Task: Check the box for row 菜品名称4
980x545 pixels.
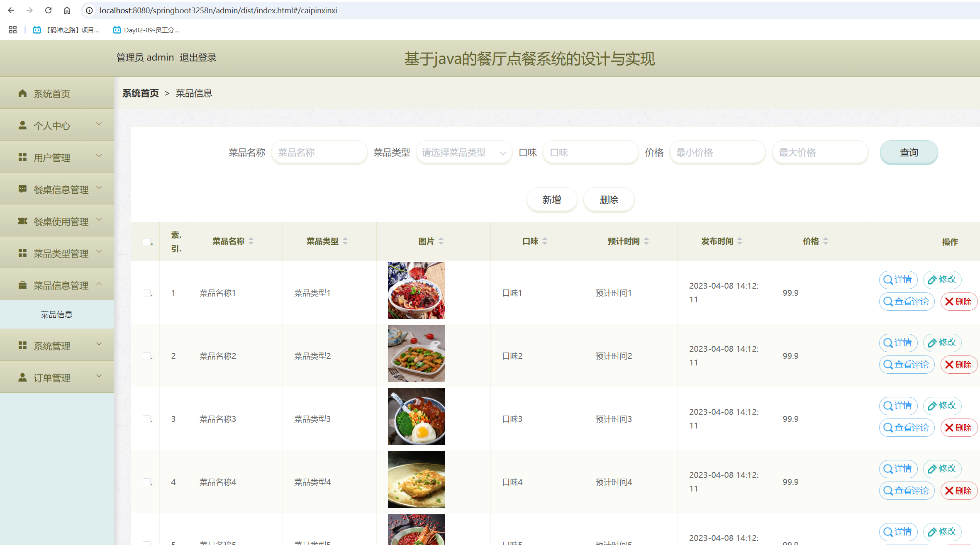Action: 146,482
